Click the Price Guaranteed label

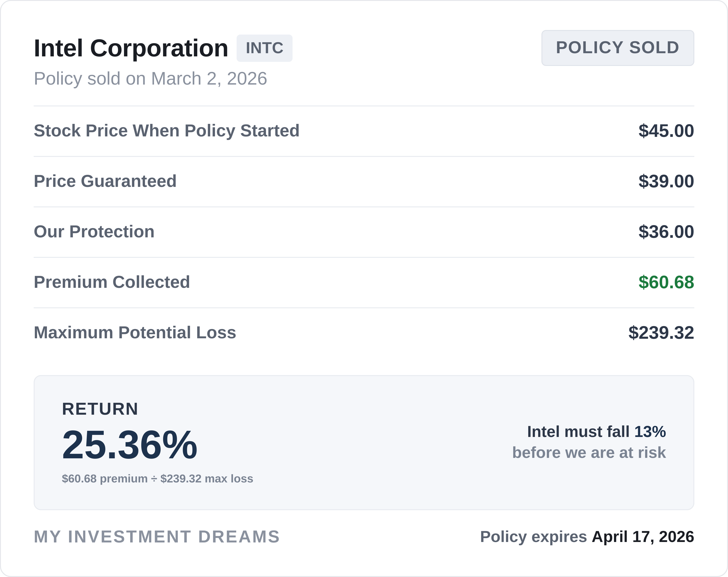click(x=105, y=181)
